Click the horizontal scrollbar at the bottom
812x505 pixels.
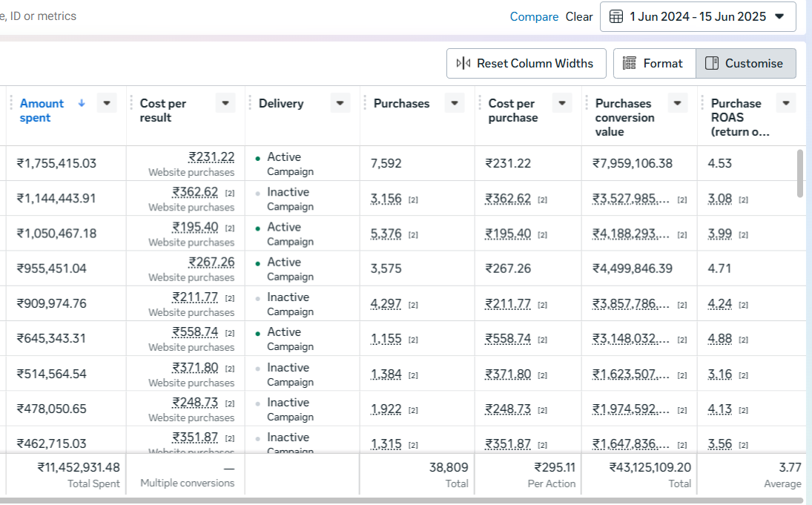click(400, 501)
